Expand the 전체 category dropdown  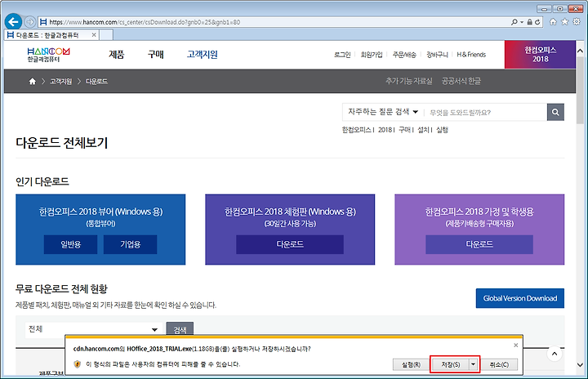[x=94, y=329]
